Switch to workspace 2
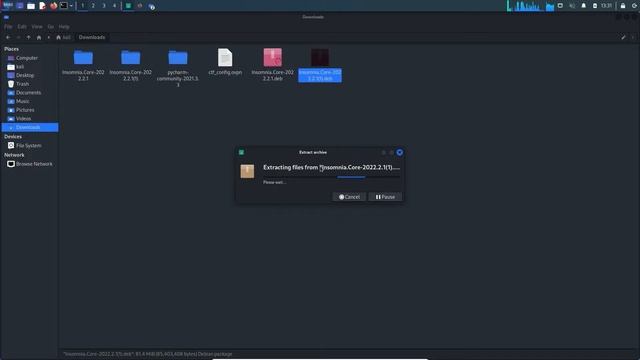This screenshot has width=640, height=360. coord(93,6)
